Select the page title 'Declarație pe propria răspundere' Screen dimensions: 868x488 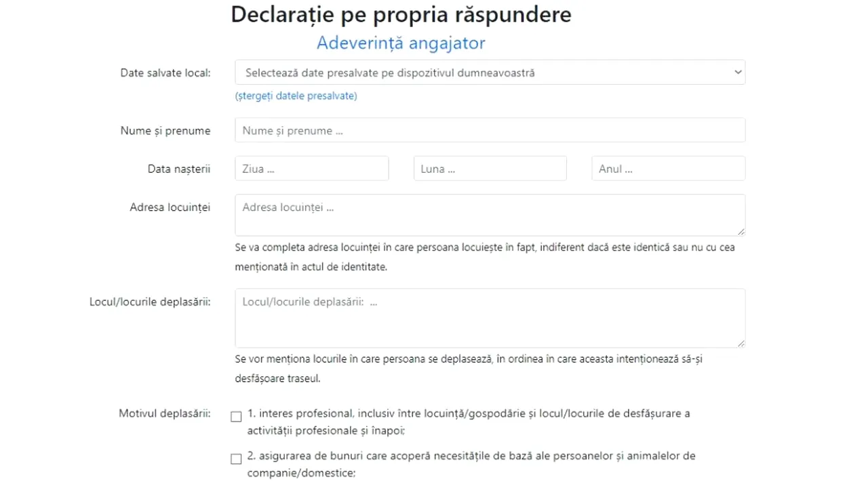point(401,14)
